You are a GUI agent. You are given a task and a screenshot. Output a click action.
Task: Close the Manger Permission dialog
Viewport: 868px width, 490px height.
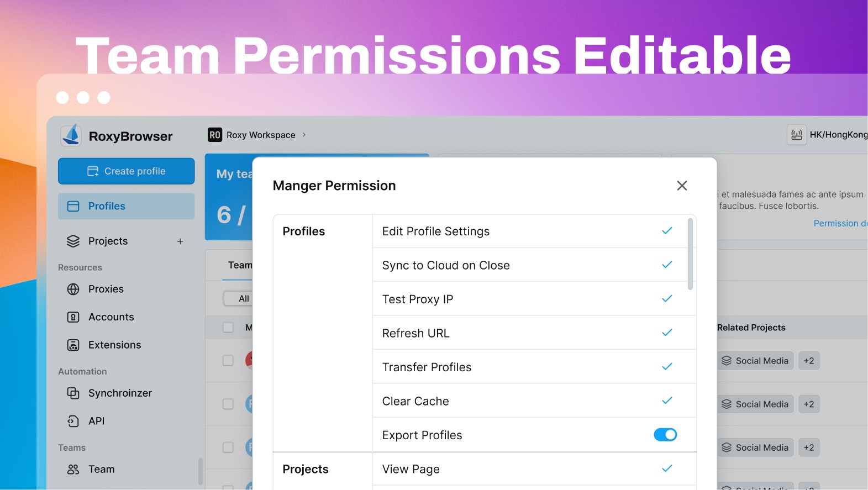click(682, 186)
